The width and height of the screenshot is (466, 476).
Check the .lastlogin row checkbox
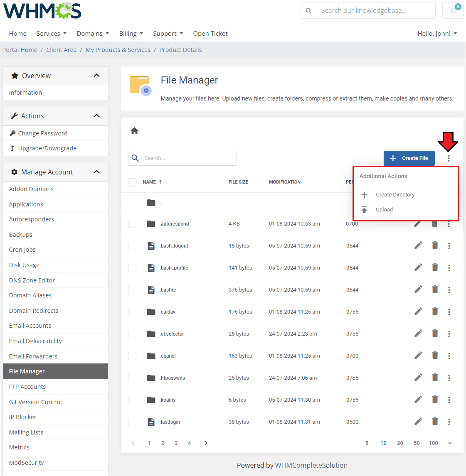(132, 422)
